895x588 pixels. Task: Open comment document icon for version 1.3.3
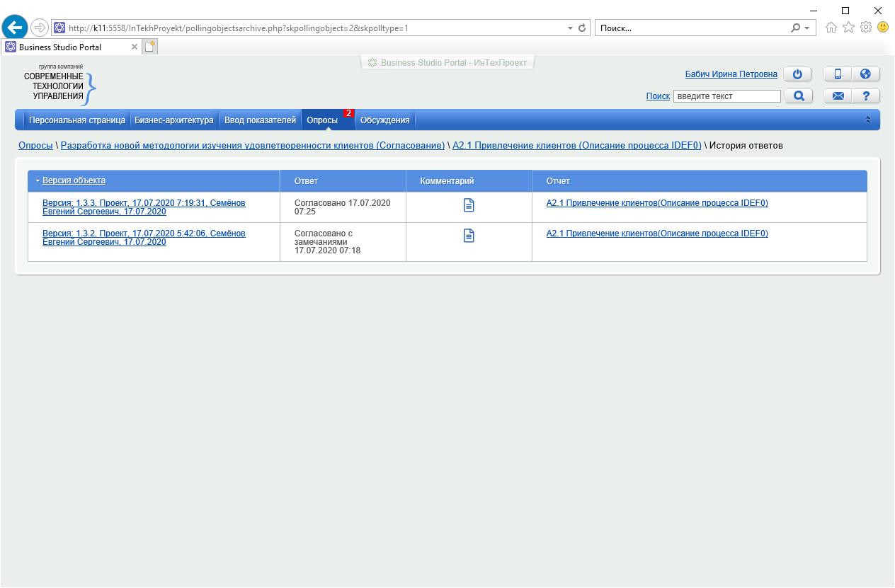(469, 205)
